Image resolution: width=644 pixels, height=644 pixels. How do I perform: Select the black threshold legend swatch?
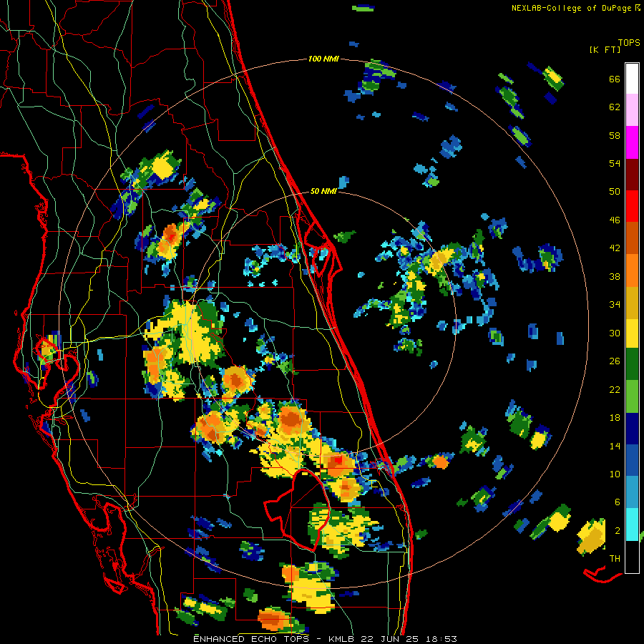pyautogui.click(x=632, y=557)
